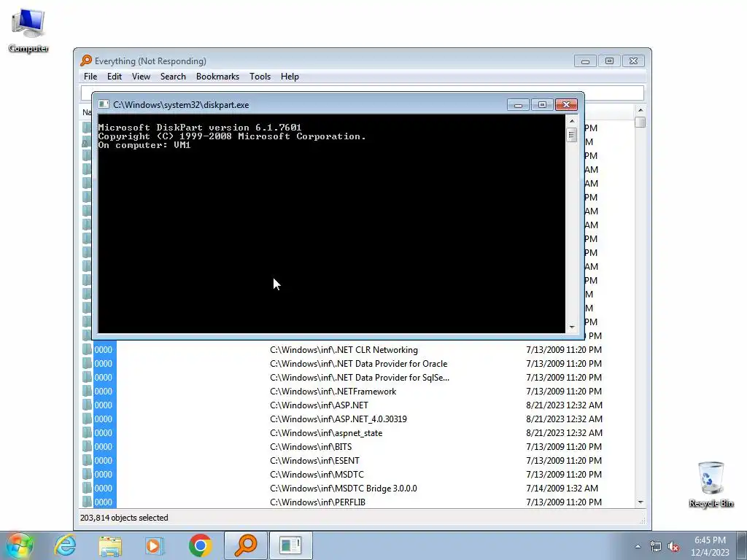Open Search menu in Everything
This screenshot has height=560, width=747.
tap(173, 76)
